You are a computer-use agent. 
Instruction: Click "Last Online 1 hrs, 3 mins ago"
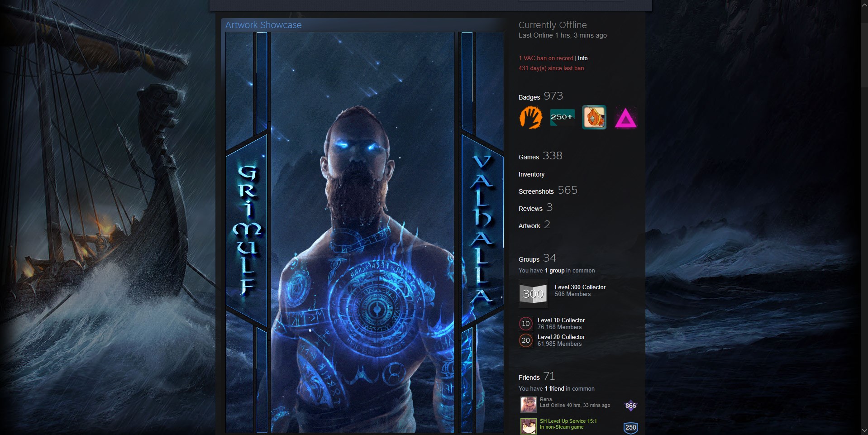tap(563, 35)
